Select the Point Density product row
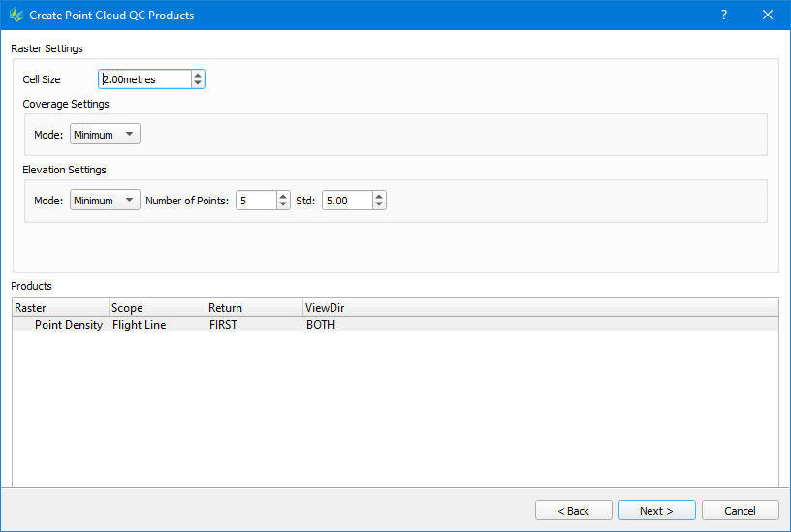Screen dimensions: 791x532 [69, 325]
